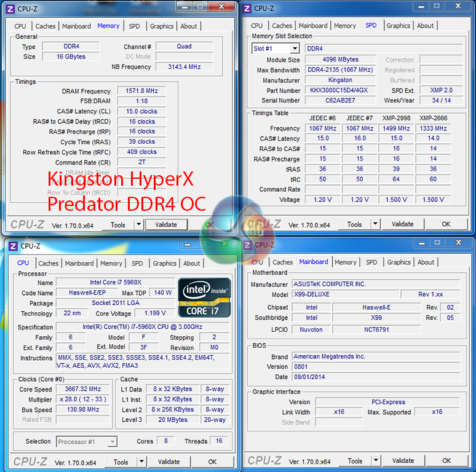The width and height of the screenshot is (476, 472).
Task: Open Mainboard tab in SPD window
Action: [x=313, y=26]
